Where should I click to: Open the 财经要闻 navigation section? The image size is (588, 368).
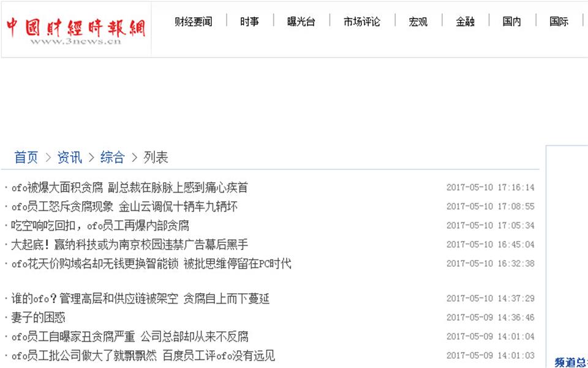[x=193, y=20]
